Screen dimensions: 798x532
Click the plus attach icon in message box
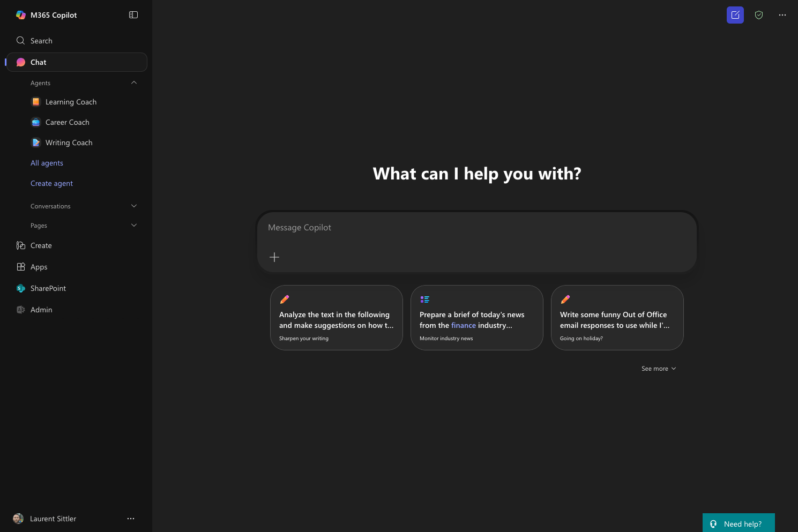tap(274, 257)
